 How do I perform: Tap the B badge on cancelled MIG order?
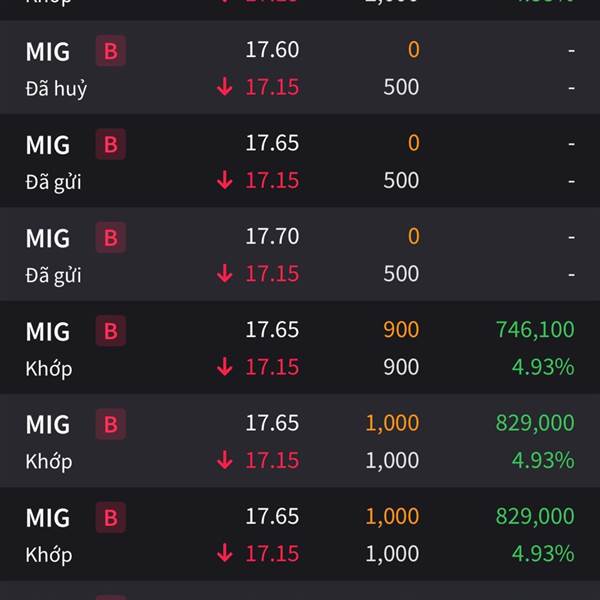coord(111,51)
